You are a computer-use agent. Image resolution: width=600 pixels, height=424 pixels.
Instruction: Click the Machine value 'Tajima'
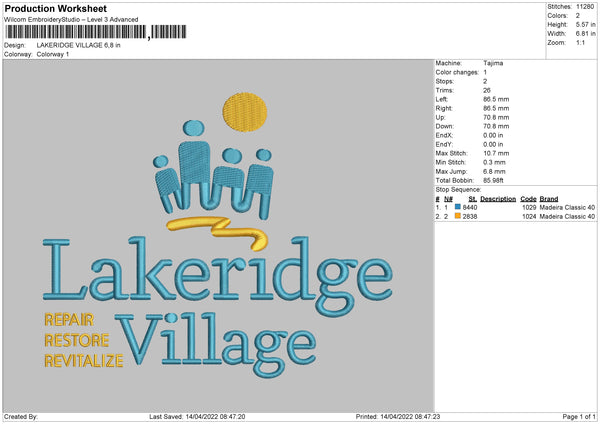493,63
